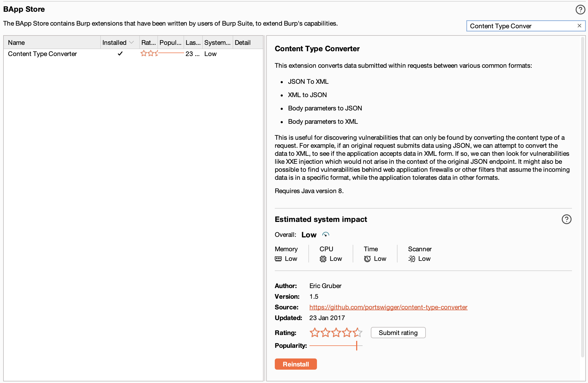588x383 pixels.
Task: Give a one-star rating for the extension
Action: click(x=315, y=333)
